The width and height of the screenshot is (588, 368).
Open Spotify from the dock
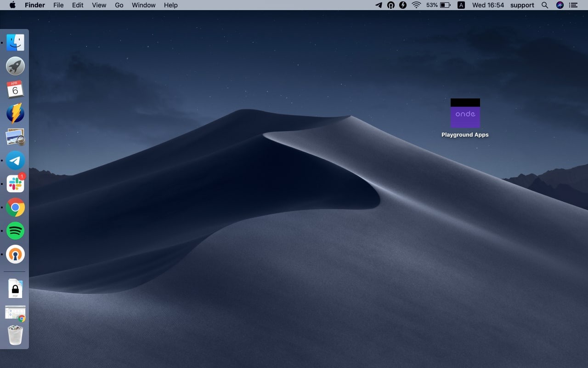(15, 231)
